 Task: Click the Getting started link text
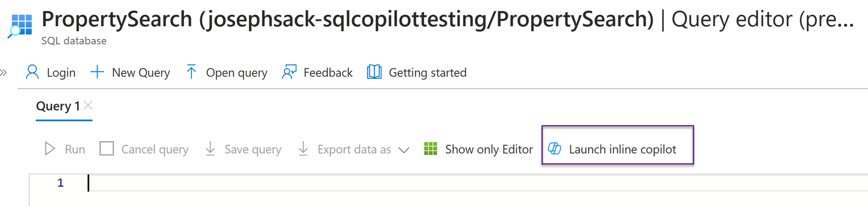point(427,73)
